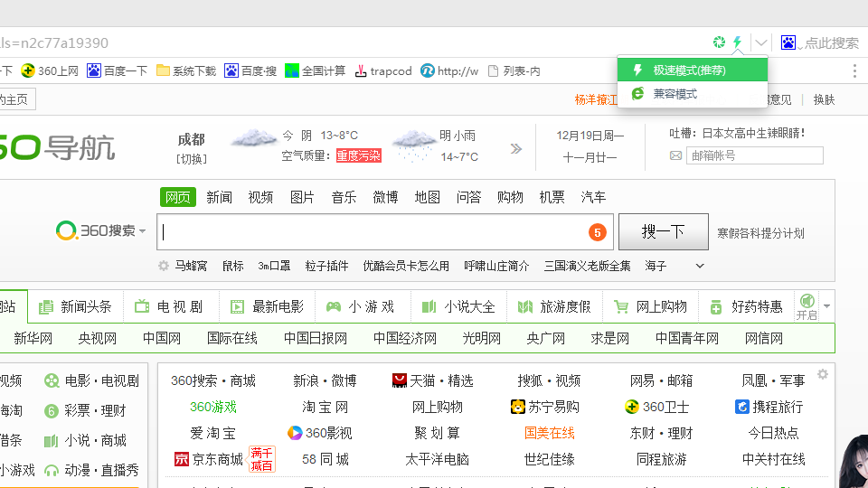Open the 好药特惠 category tab
Viewport: 868px width, 488px height.
pyautogui.click(x=746, y=306)
